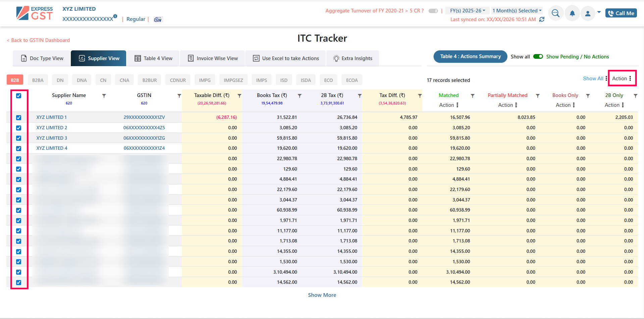Select the CDNUR document type tab
The width and height of the screenshot is (644, 319).
178,80
